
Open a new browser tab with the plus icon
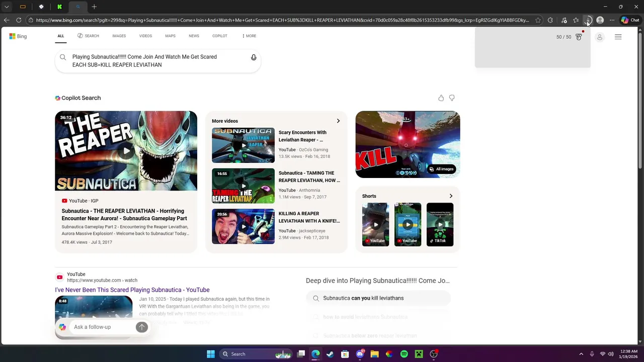coord(94,7)
